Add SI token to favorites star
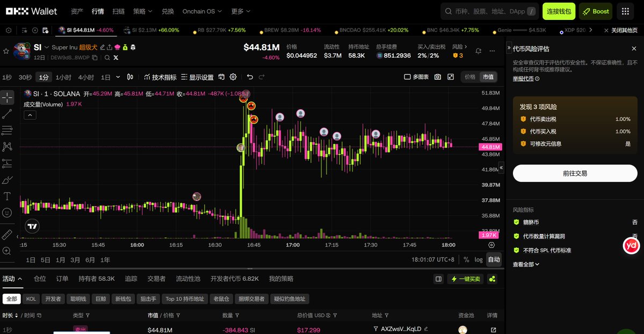This screenshot has width=644, height=334. 6,51
